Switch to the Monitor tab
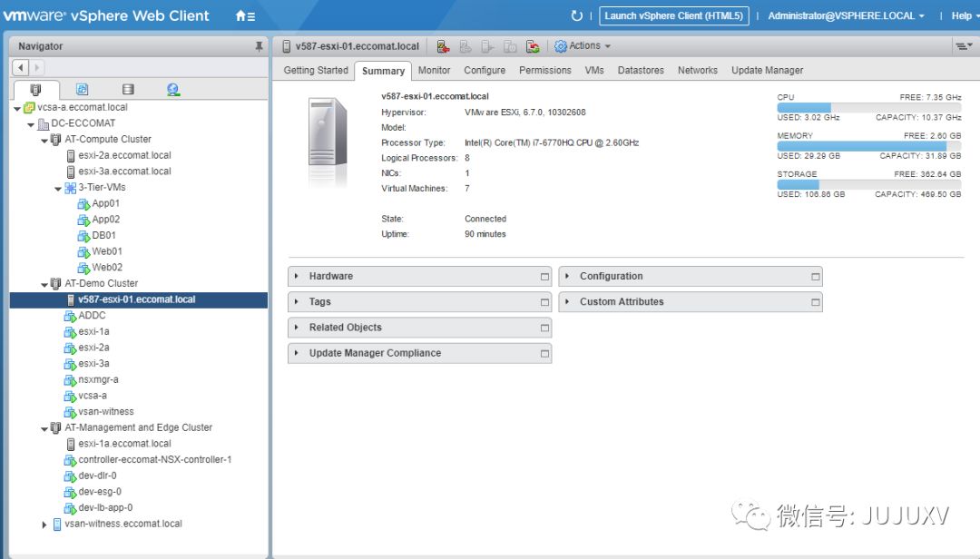The height and width of the screenshot is (559, 980). 434,70
